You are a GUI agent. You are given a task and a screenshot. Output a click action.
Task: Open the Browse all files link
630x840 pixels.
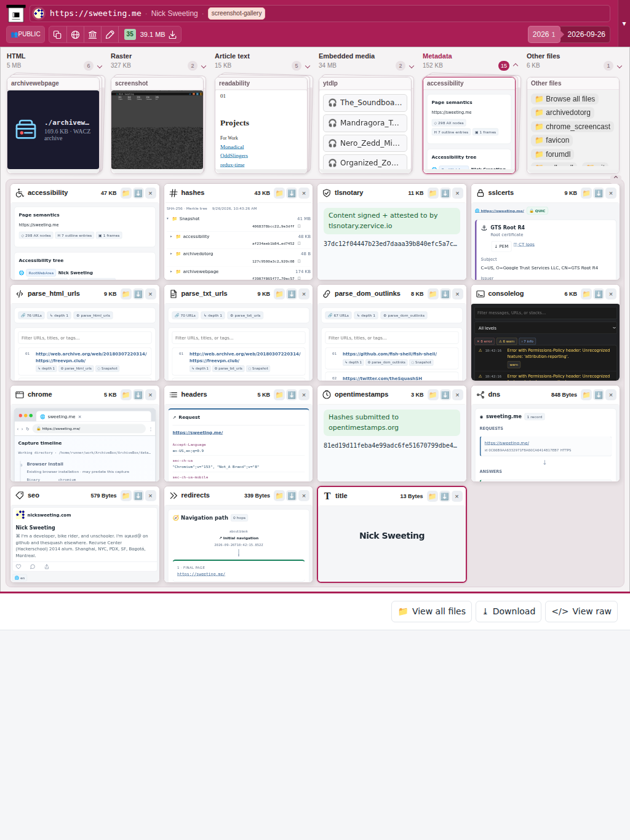[565, 99]
